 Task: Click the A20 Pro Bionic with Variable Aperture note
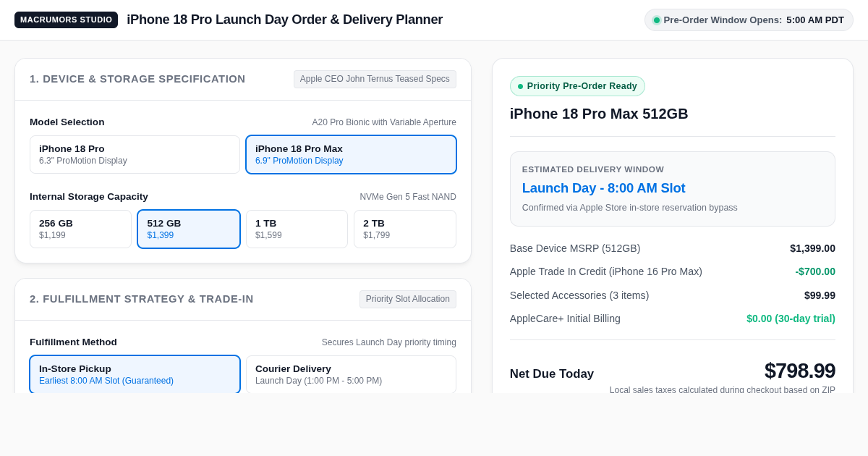point(384,122)
